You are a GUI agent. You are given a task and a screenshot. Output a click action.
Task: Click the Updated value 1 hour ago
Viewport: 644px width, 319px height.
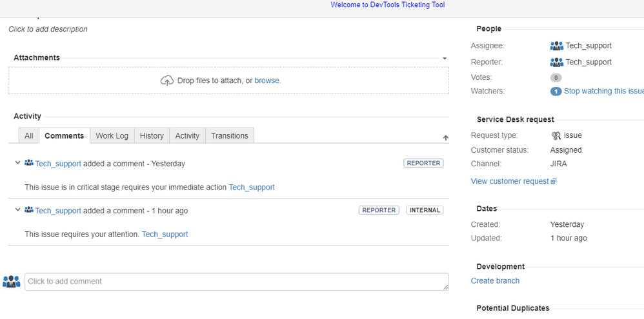(569, 238)
